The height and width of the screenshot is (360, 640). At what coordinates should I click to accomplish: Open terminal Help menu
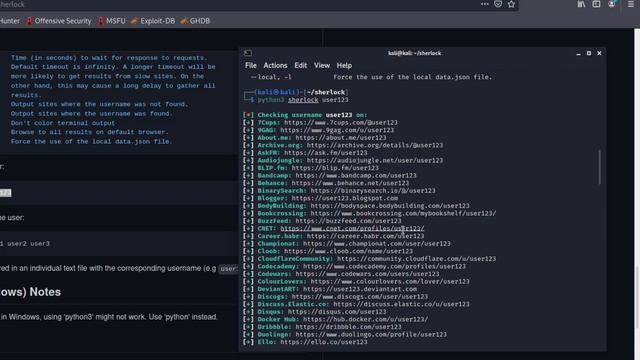344,65
